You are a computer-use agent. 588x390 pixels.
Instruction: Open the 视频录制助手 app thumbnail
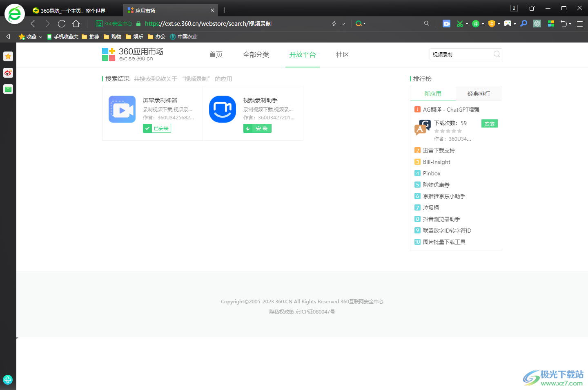coord(223,109)
